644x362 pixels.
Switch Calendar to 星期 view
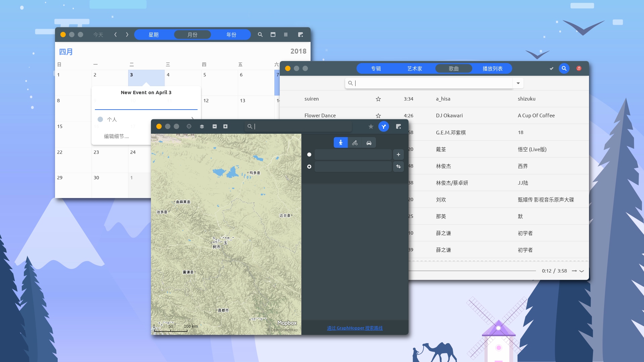pos(154,35)
